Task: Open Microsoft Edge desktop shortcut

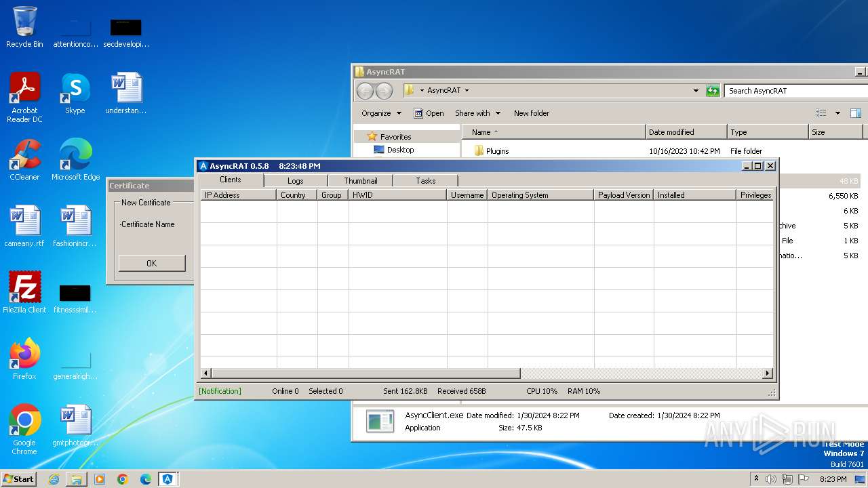Action: point(75,160)
